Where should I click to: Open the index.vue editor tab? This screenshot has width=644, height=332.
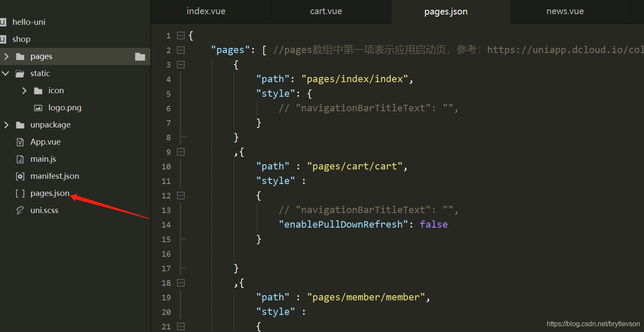point(206,12)
